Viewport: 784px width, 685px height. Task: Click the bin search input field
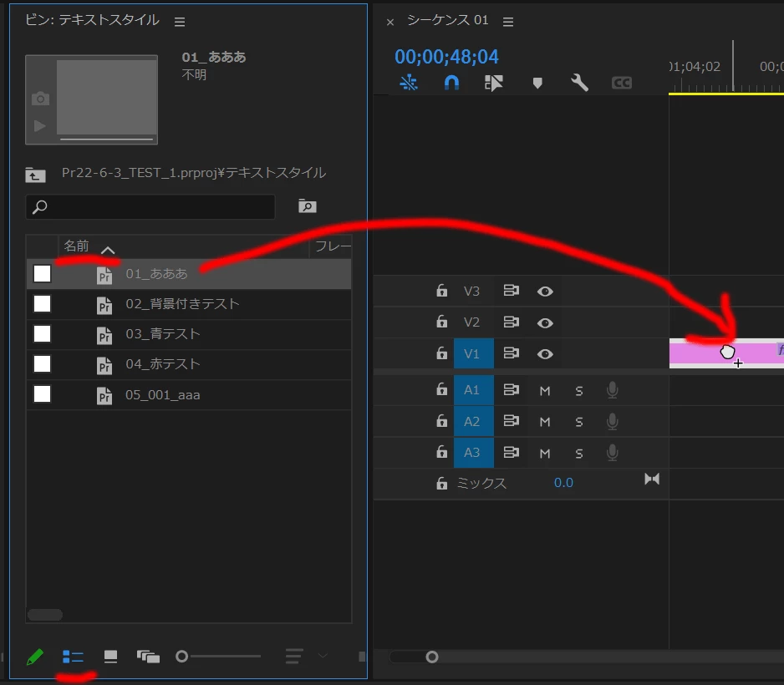click(x=150, y=207)
